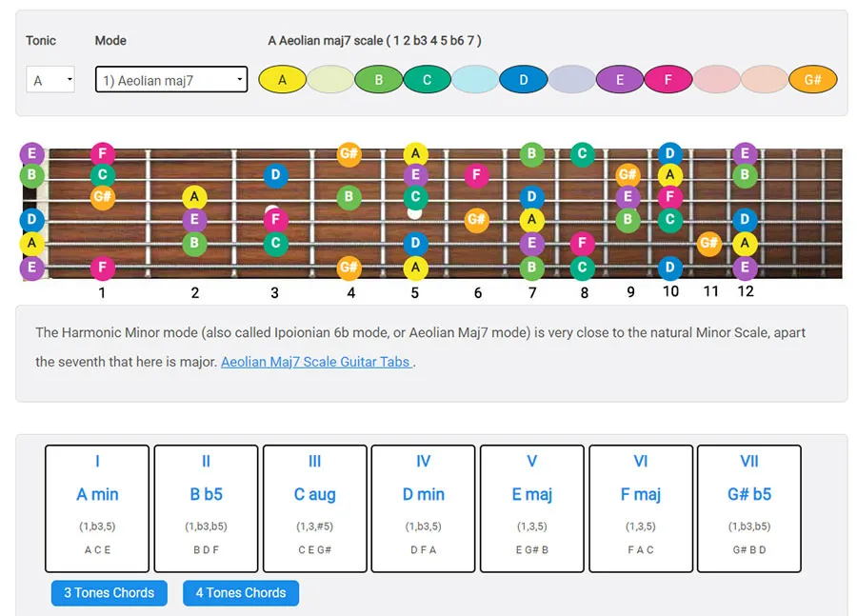This screenshot has width=857, height=616.
Task: Click the pink F oval in scale legend
Action: coord(668,80)
